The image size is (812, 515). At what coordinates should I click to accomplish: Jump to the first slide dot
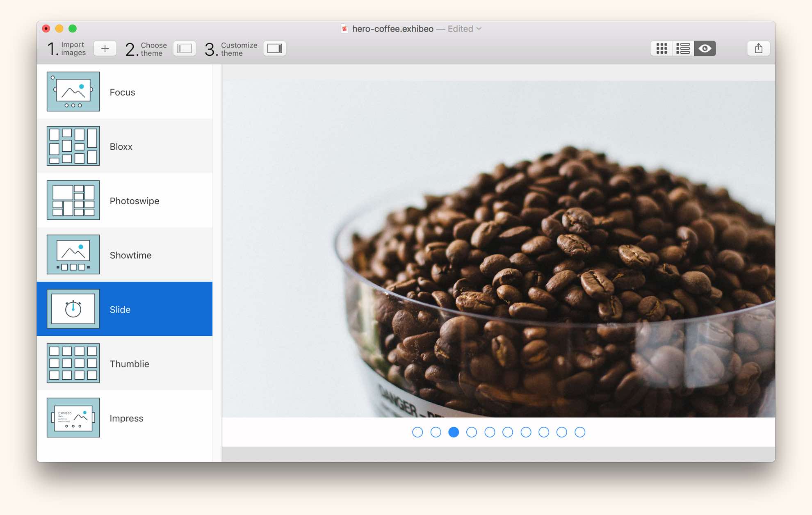coord(417,432)
